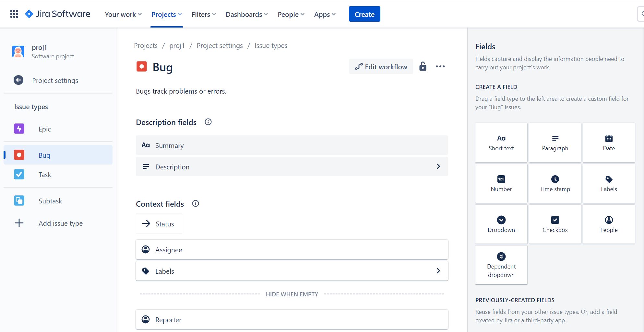The height and width of the screenshot is (332, 644).
Task: Select the Epic issue type icon
Action: tap(19, 129)
